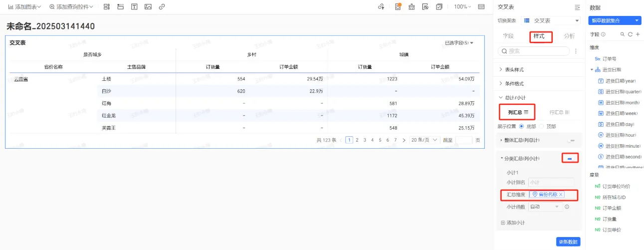Image resolution: width=644 pixels, height=250 pixels.
Task: Click the refresh fields icon
Action: tap(630, 34)
